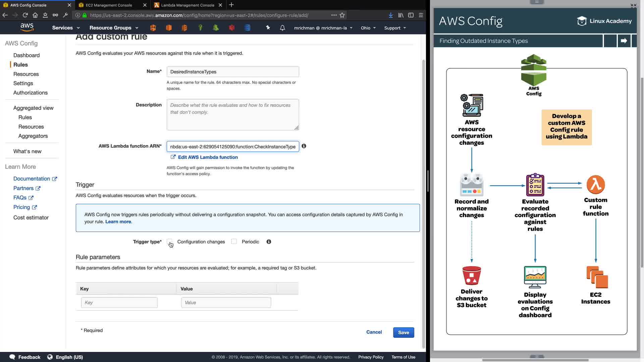Screen dimensions: 644x362
Task: Enable Configuration changes trigger type checkbox
Action: (x=170, y=242)
